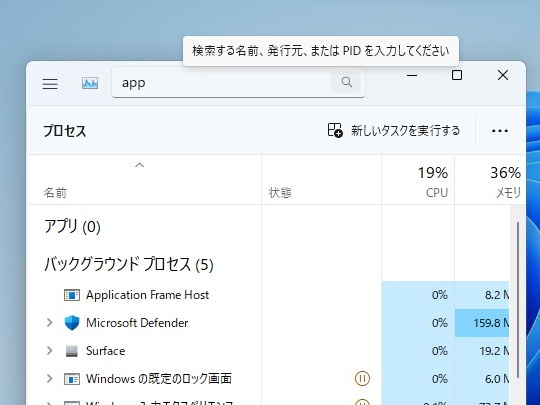
Task: Click the 159.8 MB memory cell
Action: point(482,323)
